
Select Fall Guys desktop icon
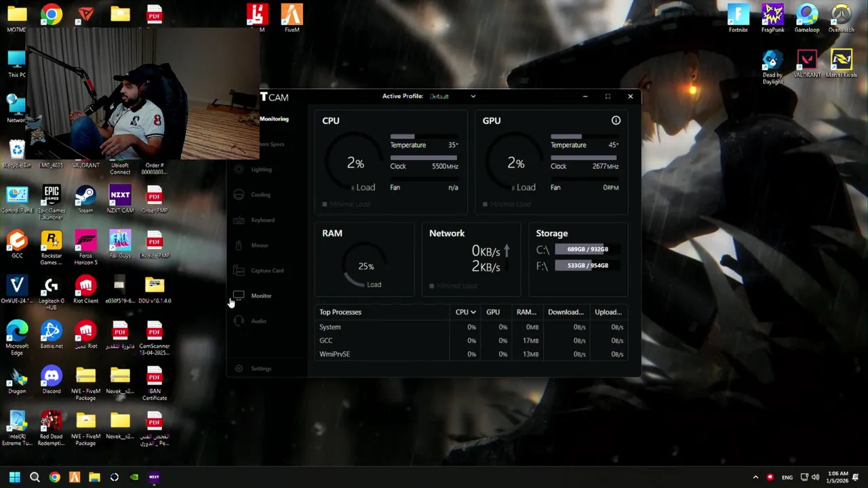(x=120, y=244)
